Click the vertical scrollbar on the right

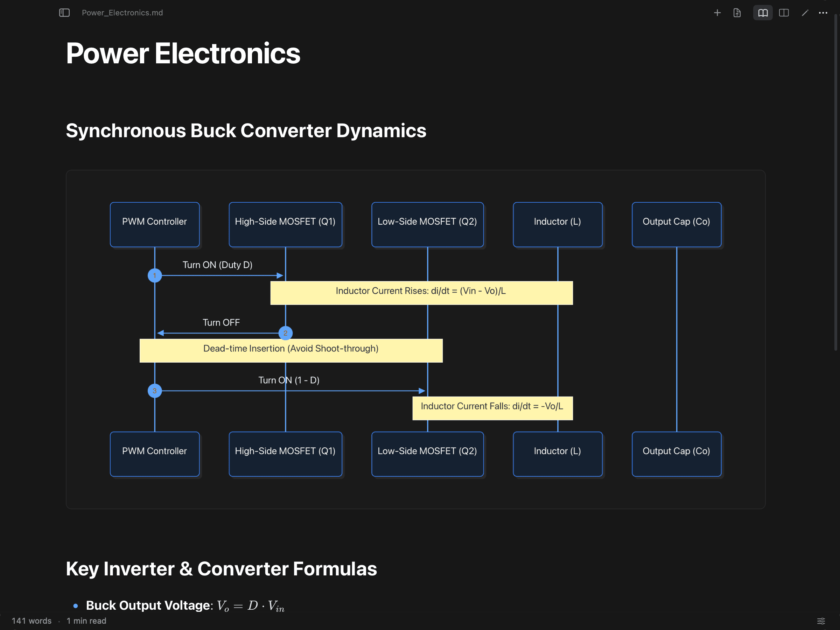[x=836, y=182]
